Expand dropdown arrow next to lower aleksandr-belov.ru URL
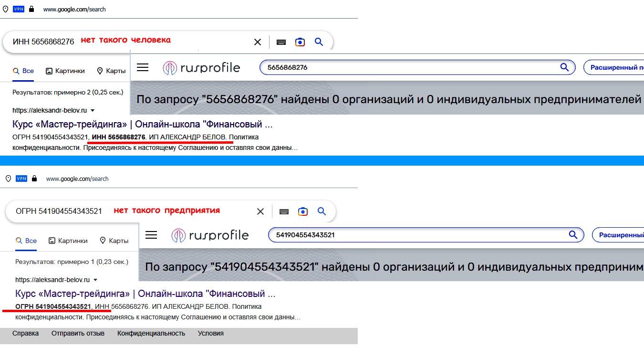The image size is (644, 358). pyautogui.click(x=95, y=280)
